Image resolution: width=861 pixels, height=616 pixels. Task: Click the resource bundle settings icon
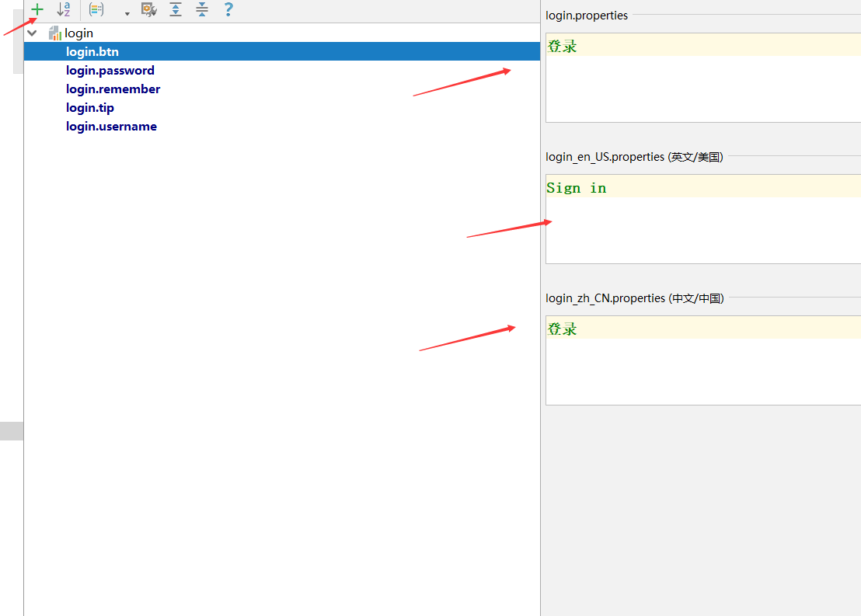pos(148,9)
